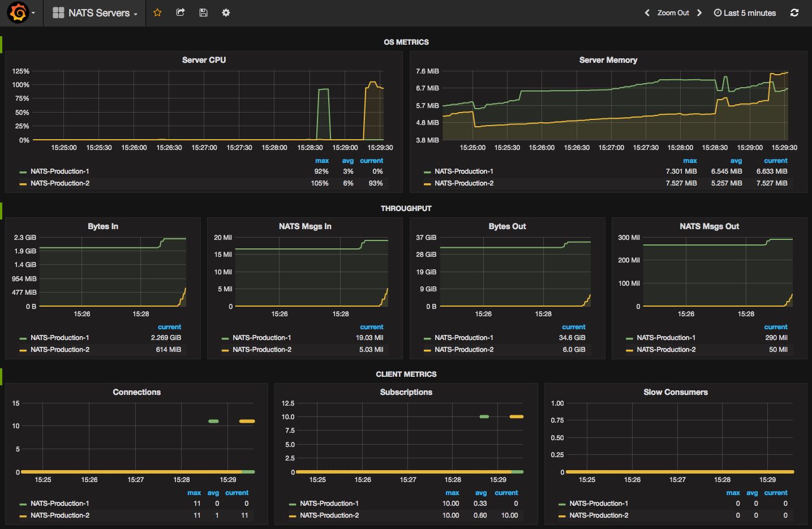The height and width of the screenshot is (529, 812).
Task: Toggle NATS-Production-1 series in Connections legend
Action: point(59,504)
